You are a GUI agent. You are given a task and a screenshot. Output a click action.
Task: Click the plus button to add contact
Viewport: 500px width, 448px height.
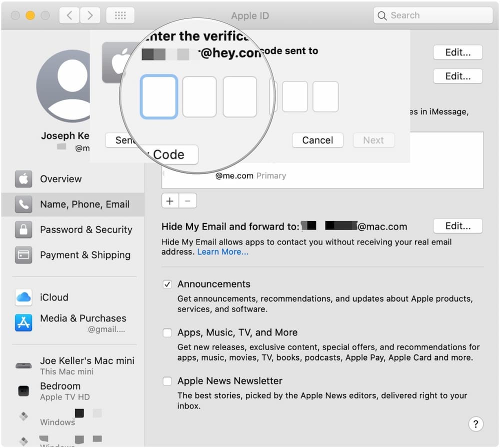coord(170,201)
